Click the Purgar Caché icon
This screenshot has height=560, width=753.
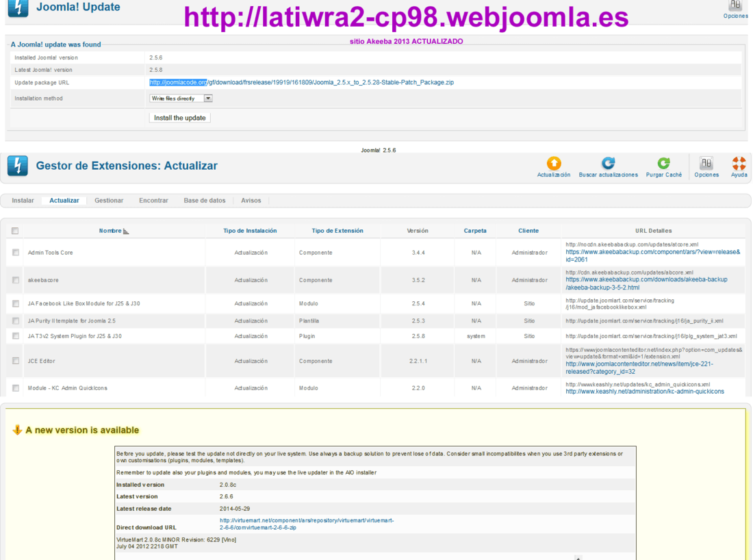pyautogui.click(x=664, y=164)
